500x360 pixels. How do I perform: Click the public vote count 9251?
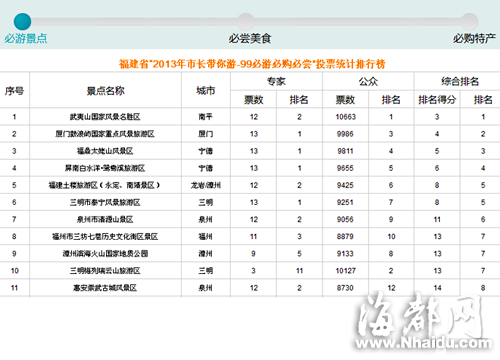[x=345, y=202]
